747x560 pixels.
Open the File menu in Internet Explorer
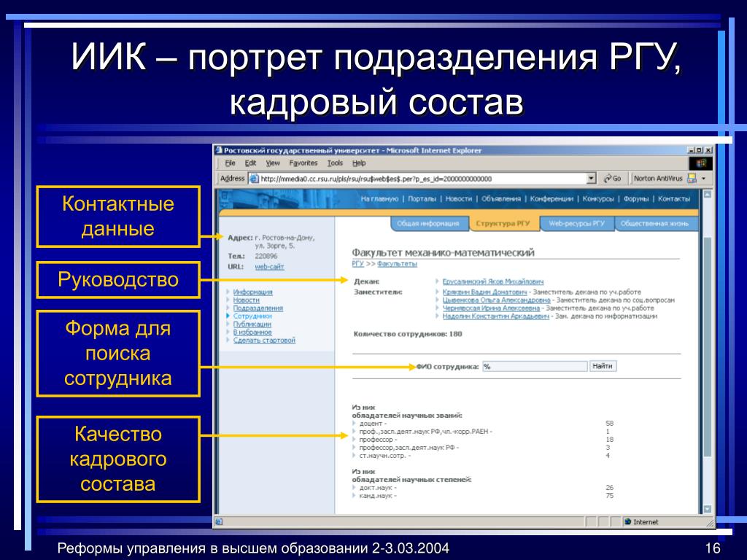click(230, 163)
